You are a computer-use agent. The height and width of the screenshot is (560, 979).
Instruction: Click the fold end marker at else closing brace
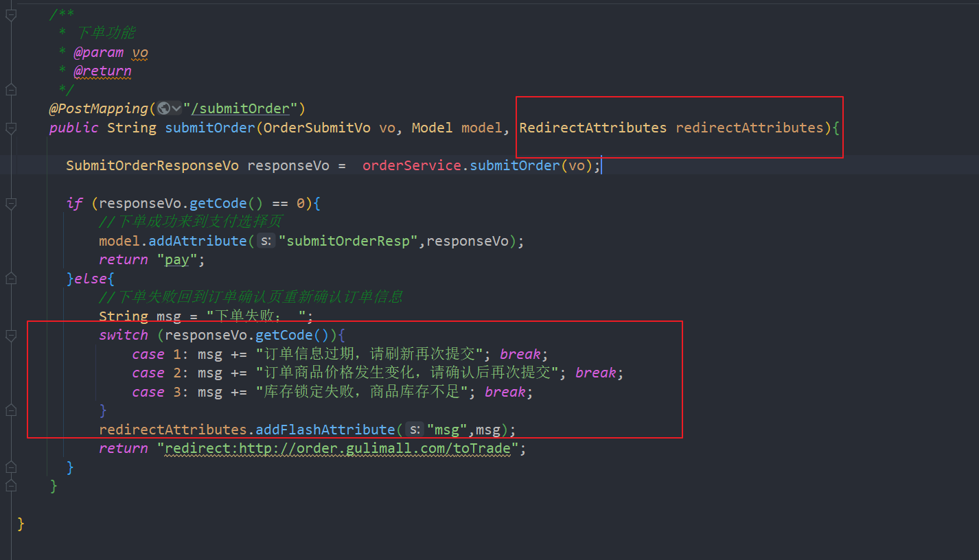coord(11,467)
